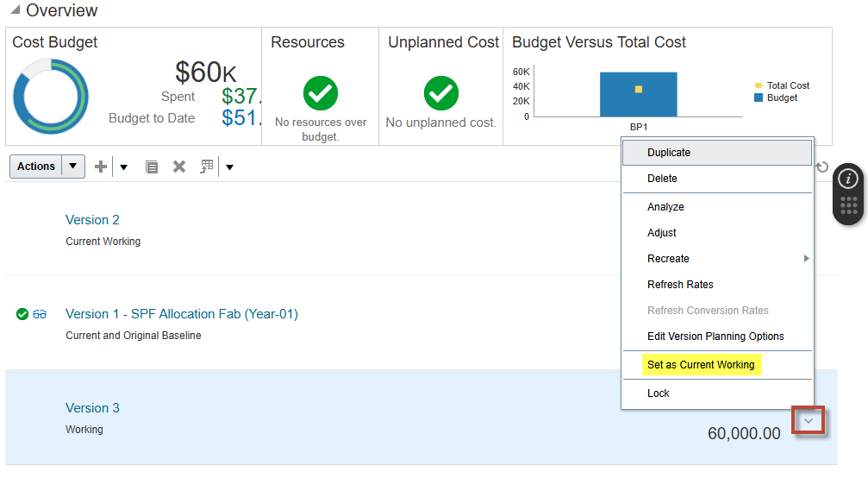
Task: Open dropdown arrow beside the plus icon
Action: click(x=123, y=167)
